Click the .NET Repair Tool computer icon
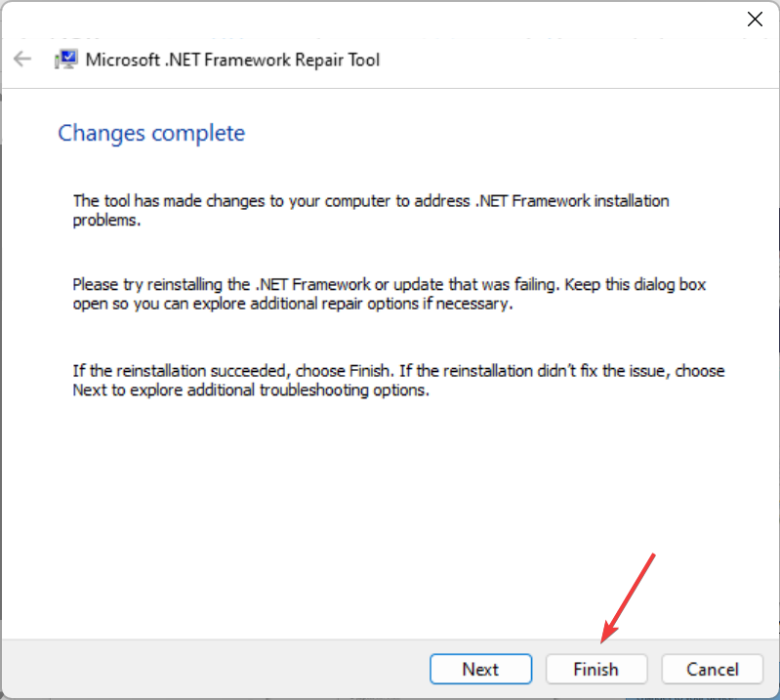The image size is (780, 700). 65,60
